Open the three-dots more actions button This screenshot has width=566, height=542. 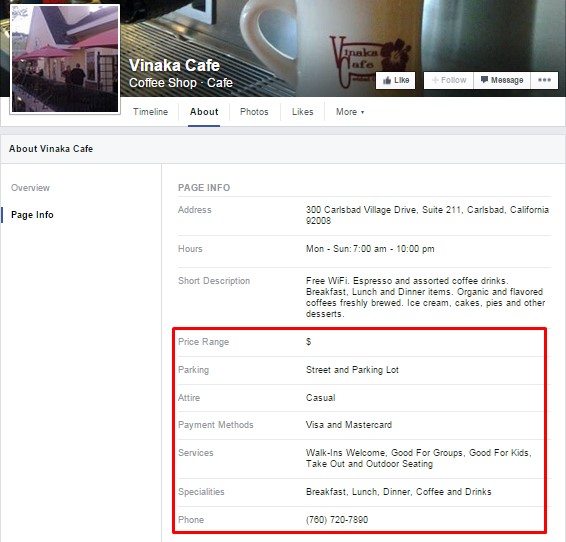544,80
